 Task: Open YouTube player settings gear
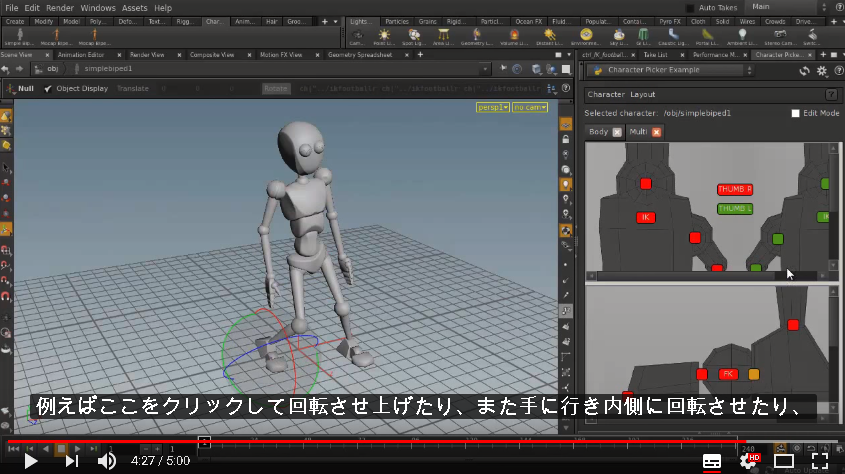tap(749, 461)
